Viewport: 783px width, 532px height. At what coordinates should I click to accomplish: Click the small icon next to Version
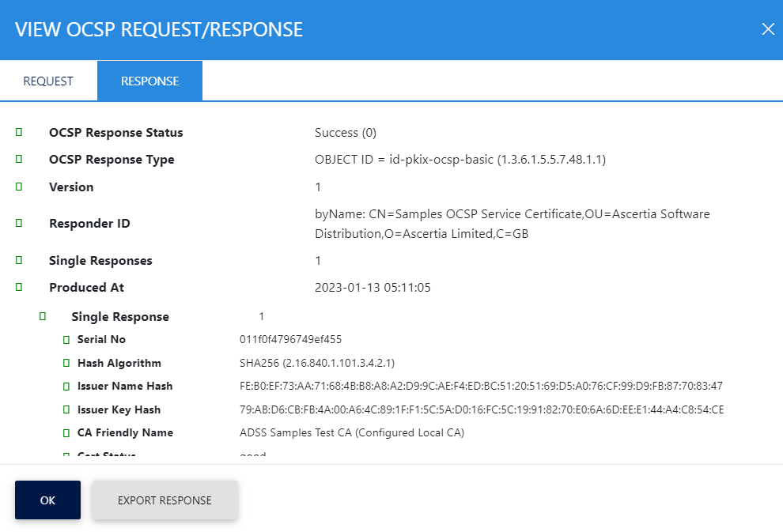pos(19,187)
